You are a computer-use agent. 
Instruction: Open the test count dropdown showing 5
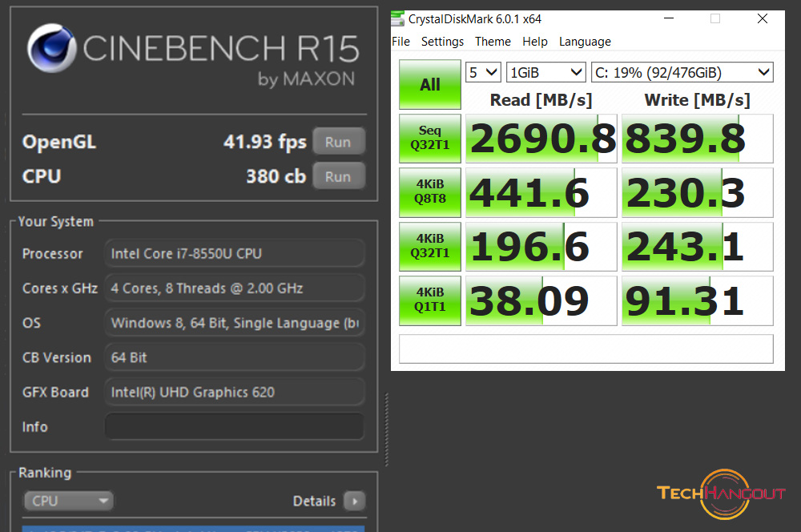pyautogui.click(x=483, y=72)
